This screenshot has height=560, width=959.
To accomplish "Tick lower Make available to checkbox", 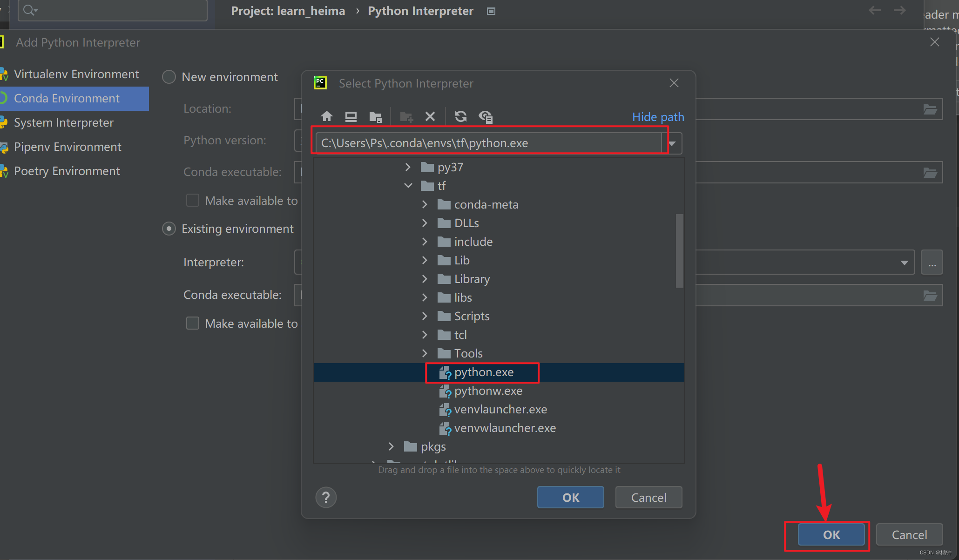I will 193,323.
